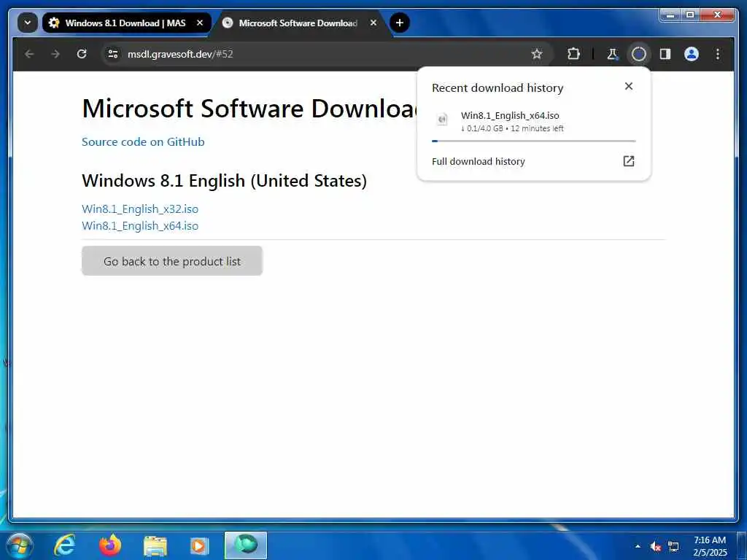Viewport: 747px width, 560px height.
Task: Minimize the browser window
Action: [x=670, y=15]
